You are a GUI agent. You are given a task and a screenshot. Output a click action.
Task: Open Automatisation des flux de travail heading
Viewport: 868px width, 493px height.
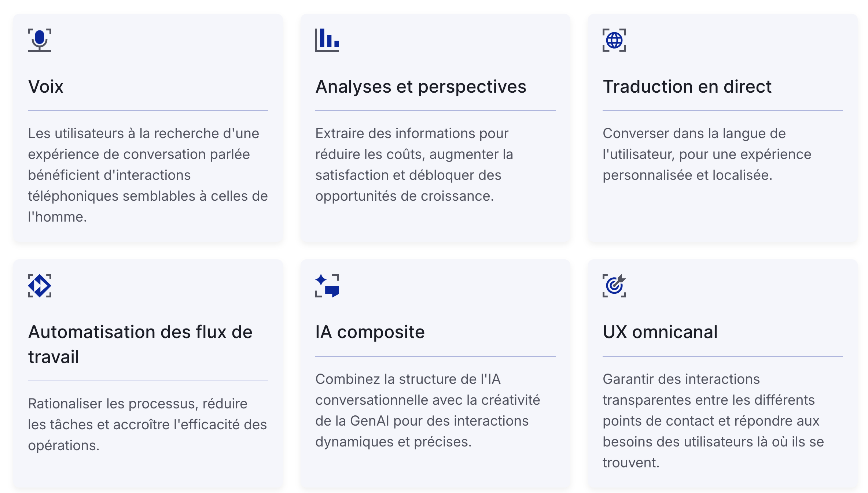pyautogui.click(x=140, y=344)
